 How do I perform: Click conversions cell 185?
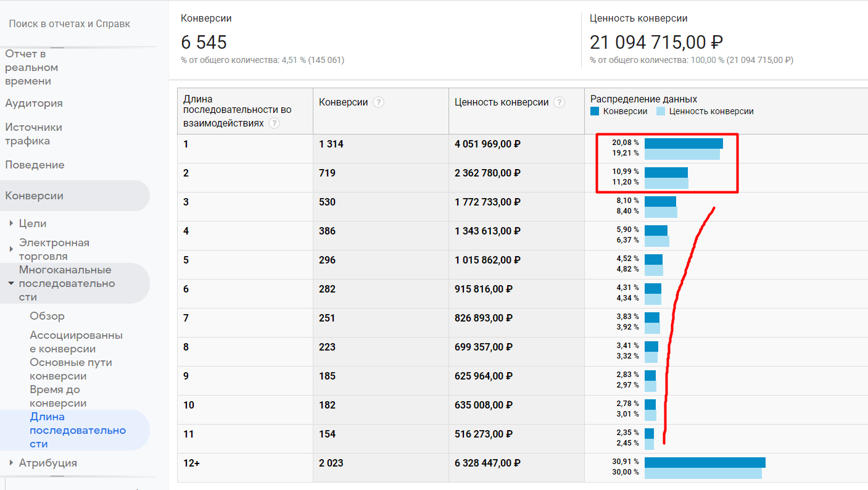click(327, 376)
